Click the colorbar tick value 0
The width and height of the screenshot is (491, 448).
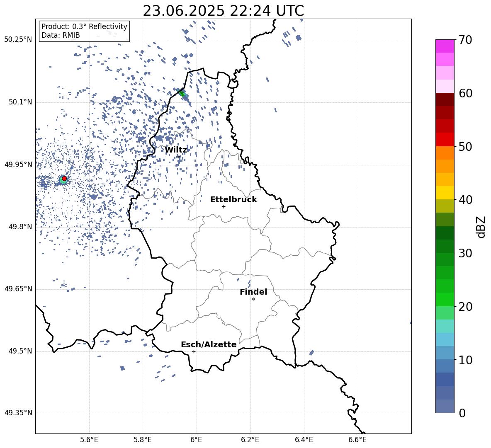tap(462, 413)
